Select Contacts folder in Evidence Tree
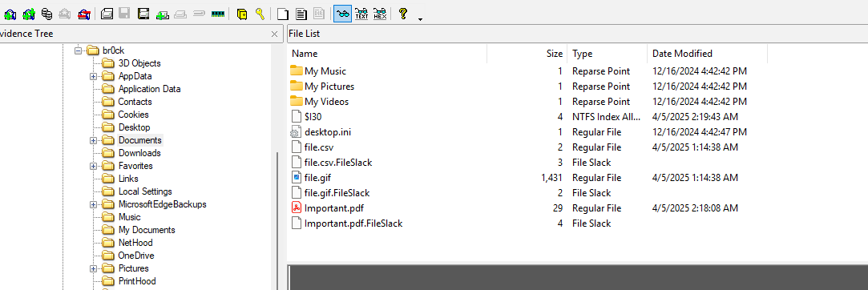The width and height of the screenshot is (868, 290). click(x=135, y=102)
